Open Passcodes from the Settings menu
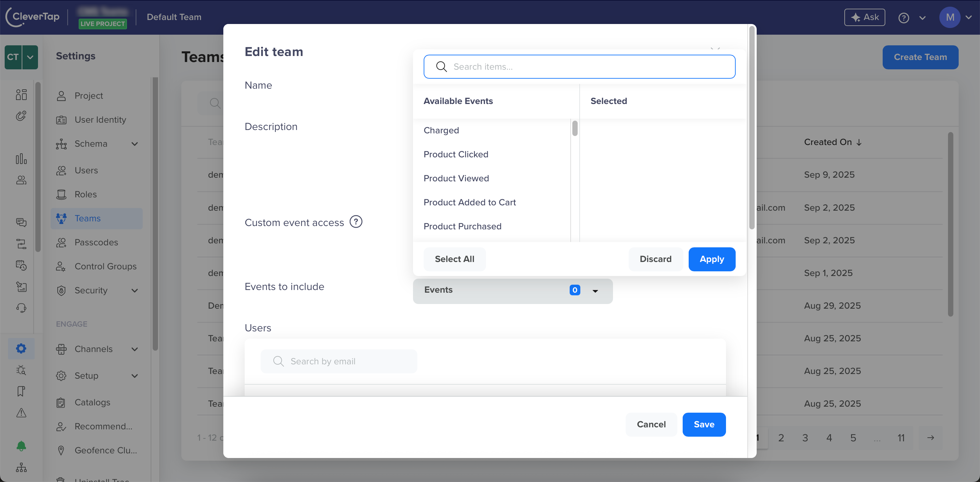980x482 pixels. [96, 242]
